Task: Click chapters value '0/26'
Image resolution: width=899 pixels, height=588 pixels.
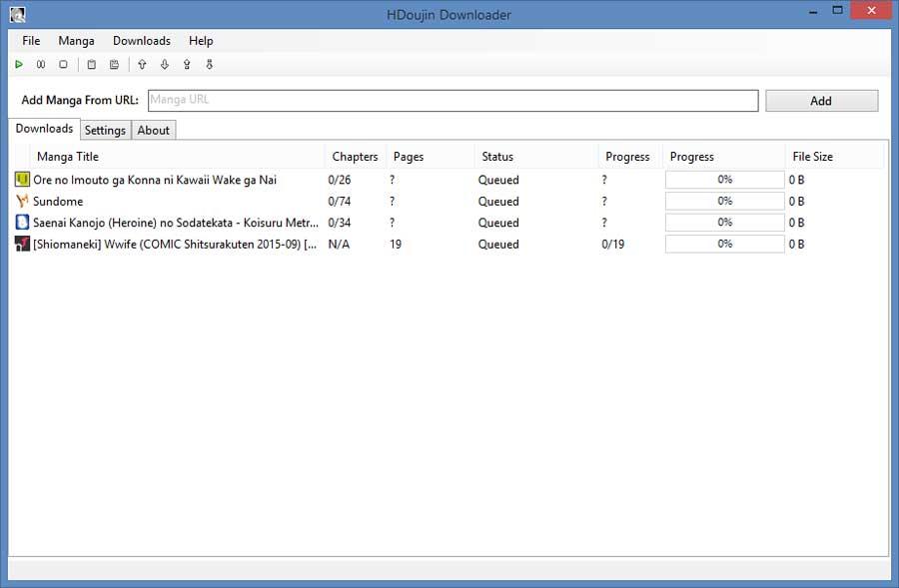Action: click(x=340, y=180)
